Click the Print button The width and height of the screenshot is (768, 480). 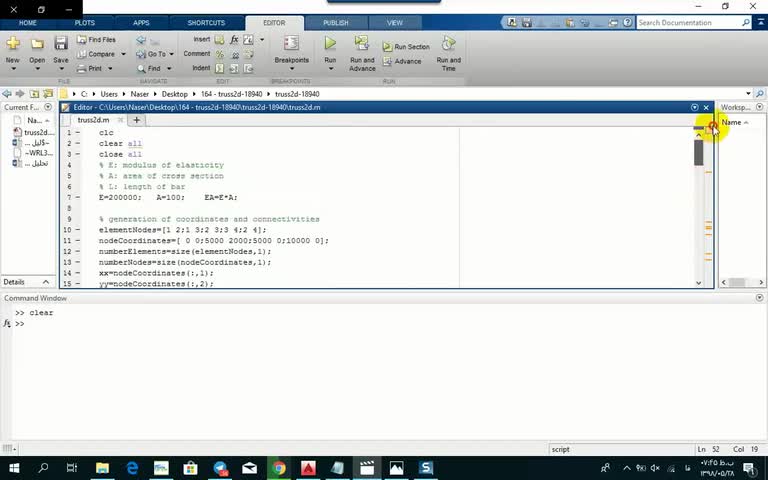[90, 69]
